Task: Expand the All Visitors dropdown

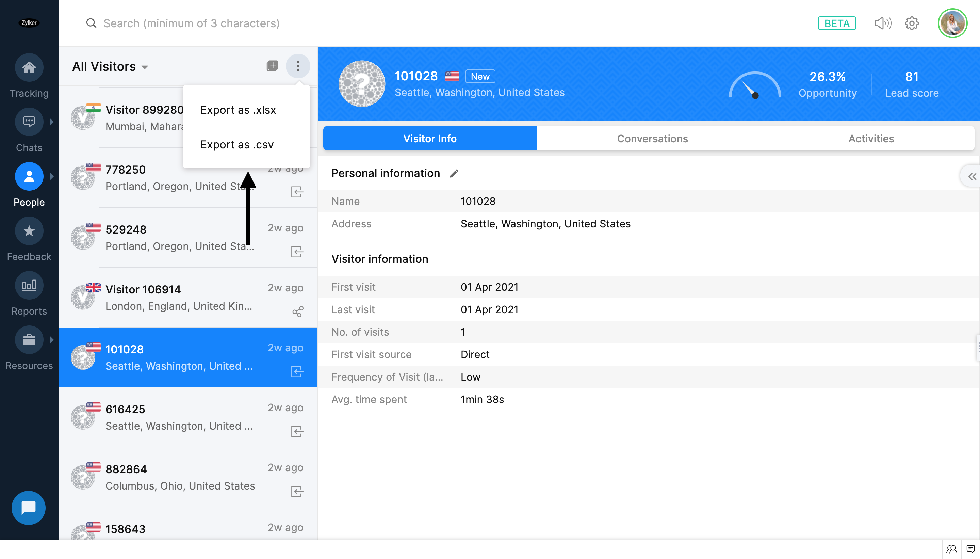Action: (145, 67)
